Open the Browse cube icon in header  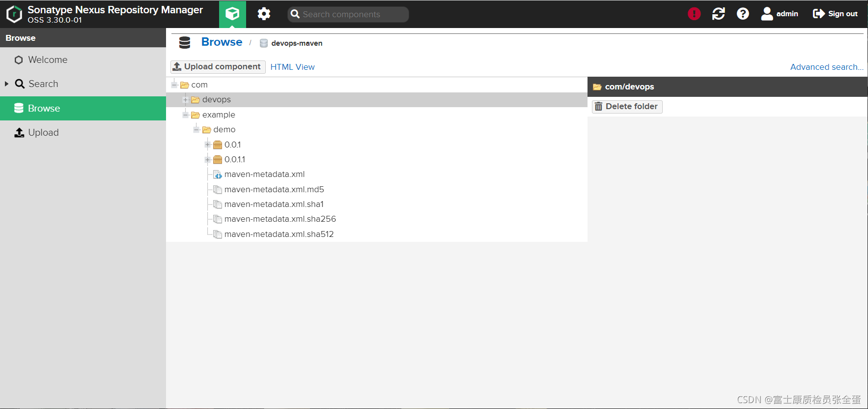[x=232, y=14]
